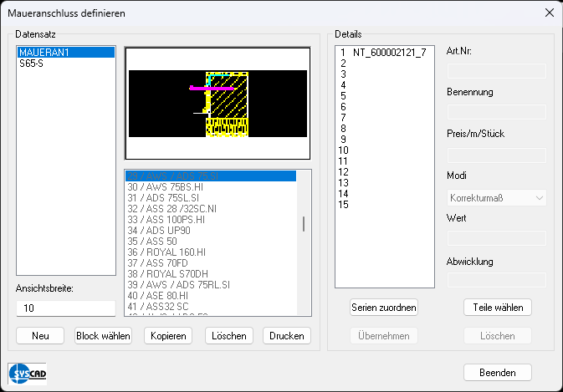Select series 33 / ASS 100PS.HI
This screenshot has height=392, width=563.
211,220
